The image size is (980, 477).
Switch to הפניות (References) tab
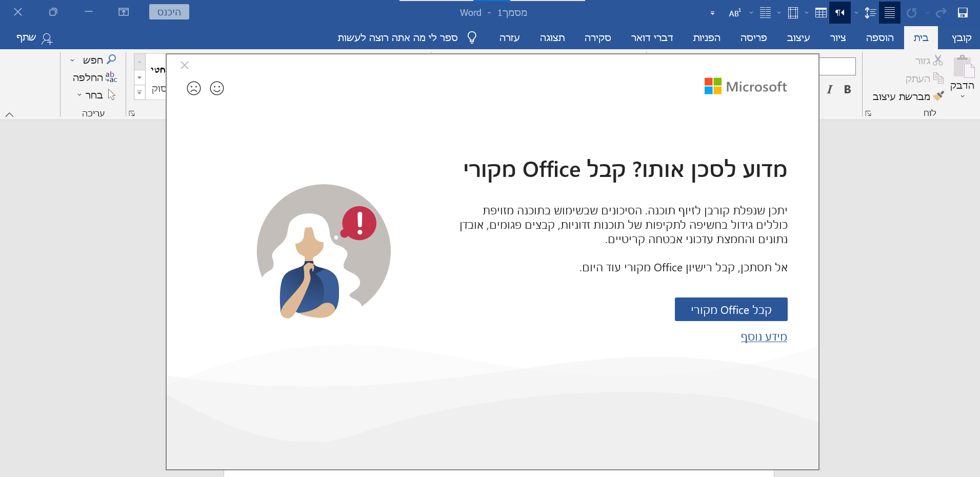(x=707, y=38)
